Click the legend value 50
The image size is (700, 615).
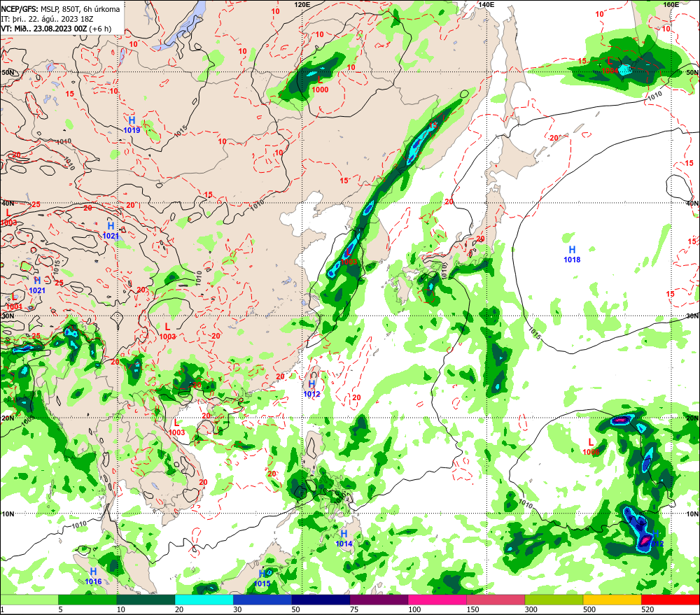(295, 609)
